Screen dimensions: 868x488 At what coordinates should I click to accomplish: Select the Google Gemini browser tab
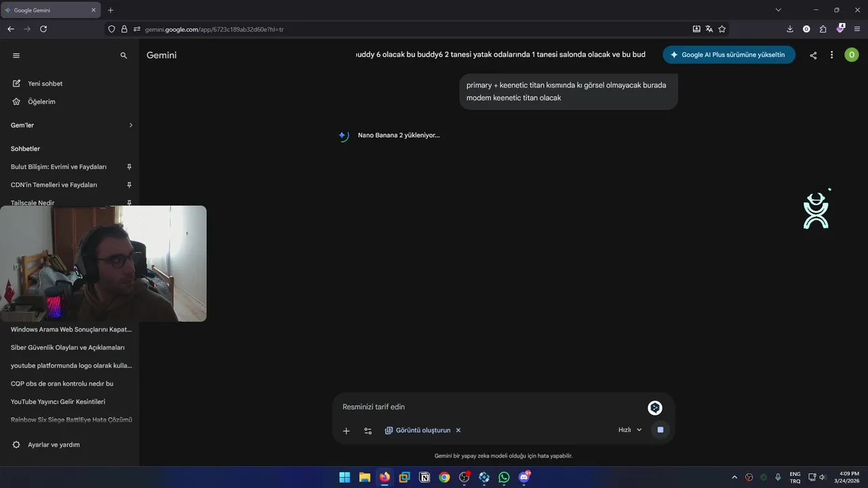(x=51, y=10)
